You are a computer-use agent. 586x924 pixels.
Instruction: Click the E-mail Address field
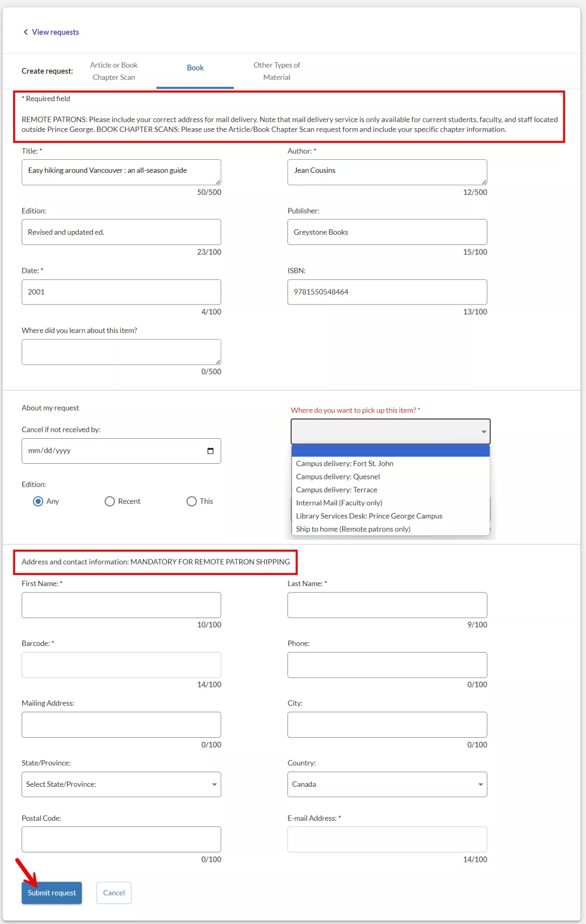[x=387, y=839]
